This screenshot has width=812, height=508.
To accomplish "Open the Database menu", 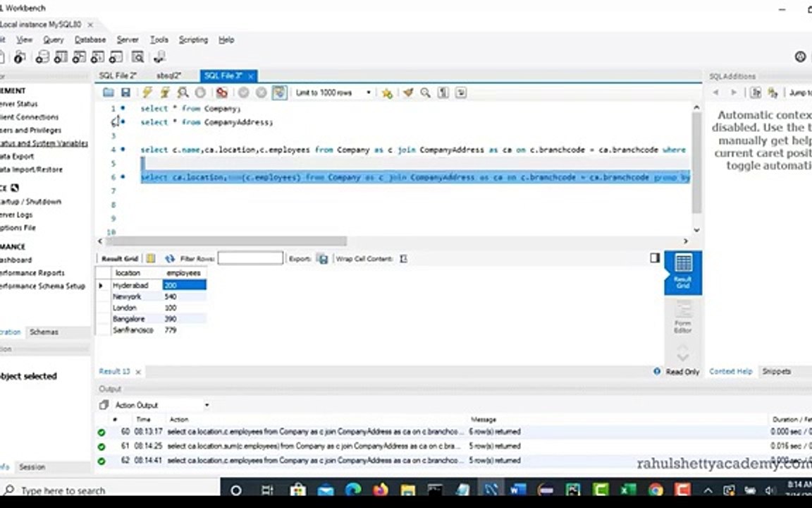I will click(x=90, y=40).
